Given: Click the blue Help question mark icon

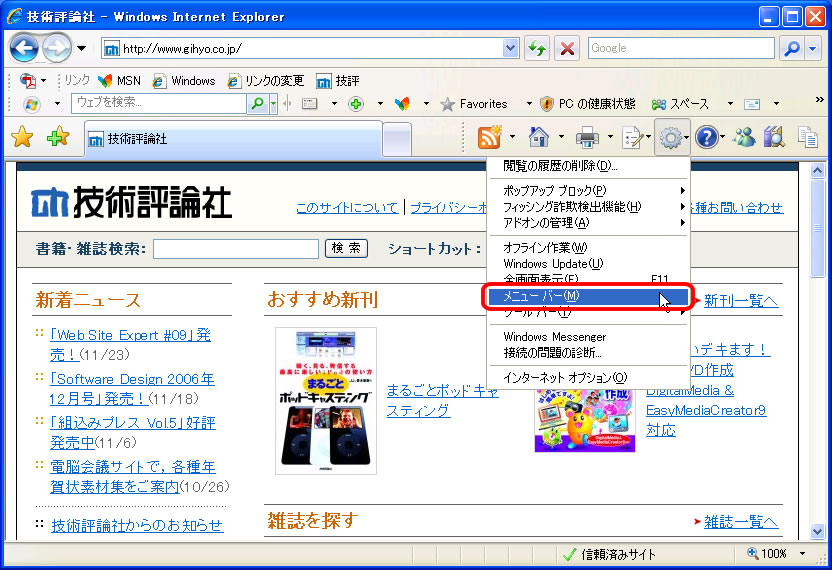Looking at the screenshot, I should pyautogui.click(x=709, y=137).
